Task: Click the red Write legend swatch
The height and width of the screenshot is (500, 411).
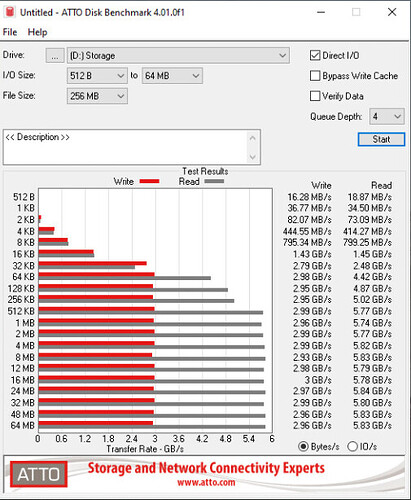Action: tap(149, 181)
